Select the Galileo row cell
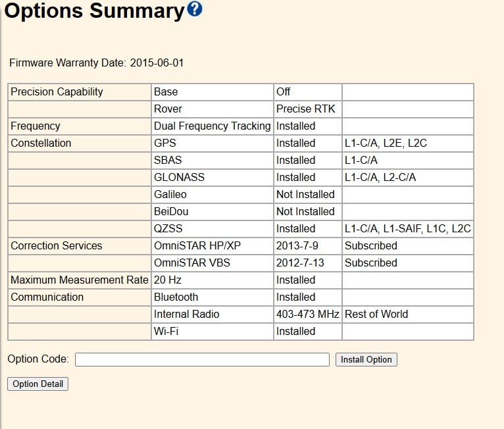Screen dimensions: 504x429 pos(170,194)
